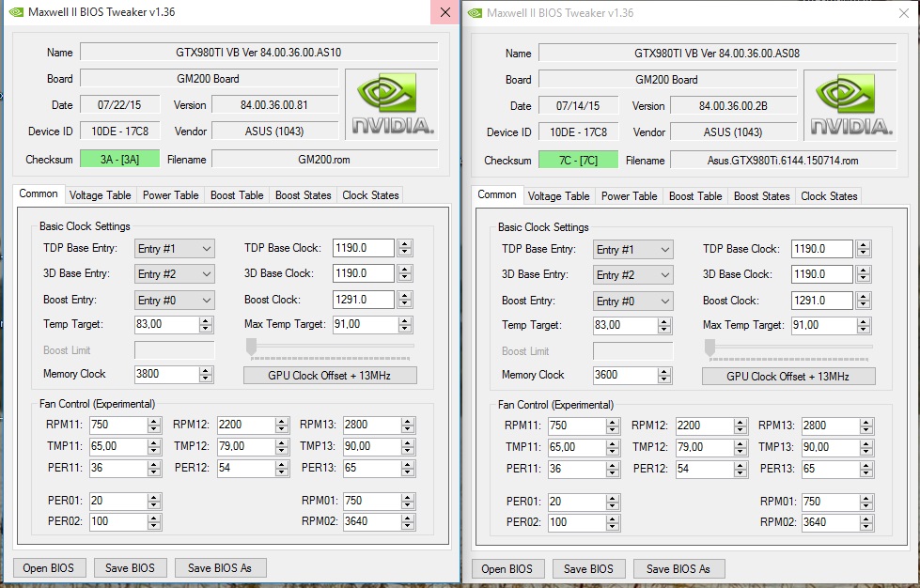The width and height of the screenshot is (920, 588).
Task: Click Memory Clock field showing 3600 in right window
Action: [625, 375]
